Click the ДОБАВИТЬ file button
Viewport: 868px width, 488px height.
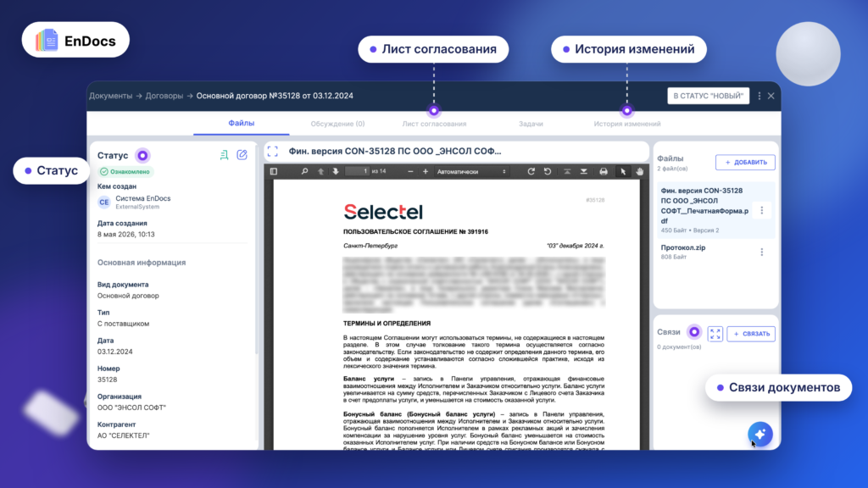pyautogui.click(x=745, y=162)
